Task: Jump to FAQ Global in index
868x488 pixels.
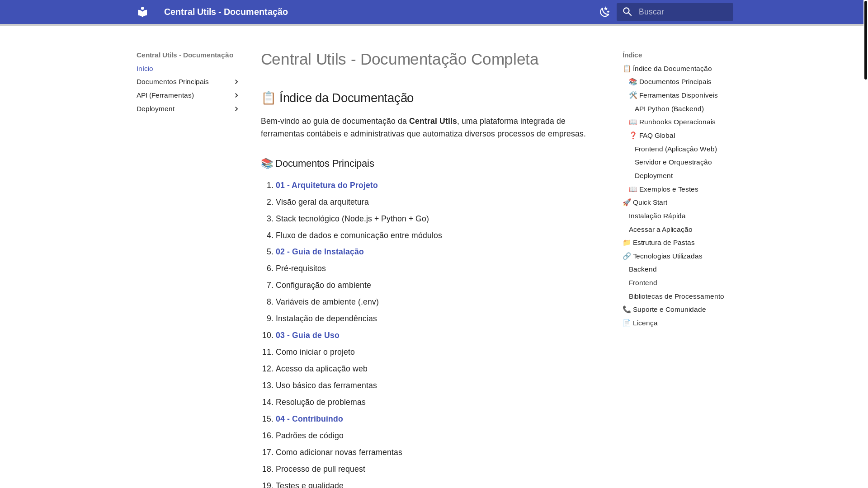Action: pos(652,136)
